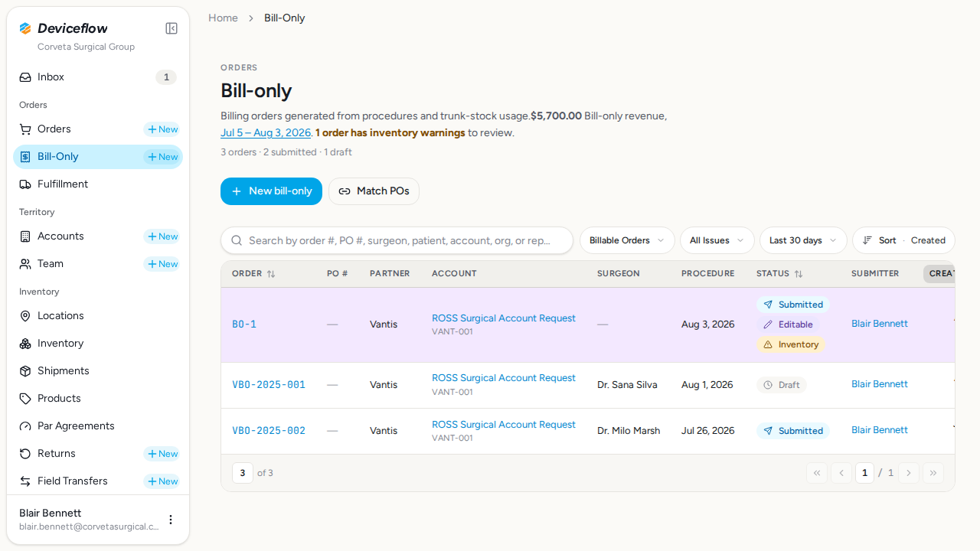Image resolution: width=980 pixels, height=551 pixels.
Task: Click New badge next to Field Transfers
Action: pyautogui.click(x=162, y=481)
